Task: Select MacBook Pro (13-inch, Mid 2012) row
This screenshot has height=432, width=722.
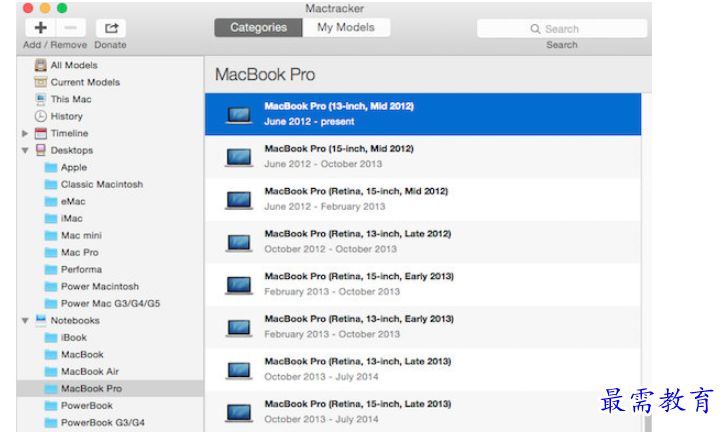Action: tap(423, 114)
